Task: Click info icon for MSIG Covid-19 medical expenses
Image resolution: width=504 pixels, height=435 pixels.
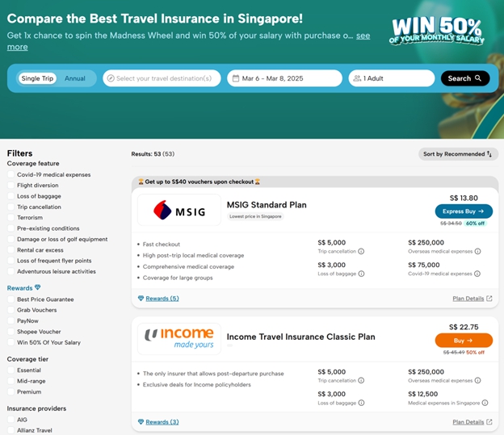Action: 477,274
